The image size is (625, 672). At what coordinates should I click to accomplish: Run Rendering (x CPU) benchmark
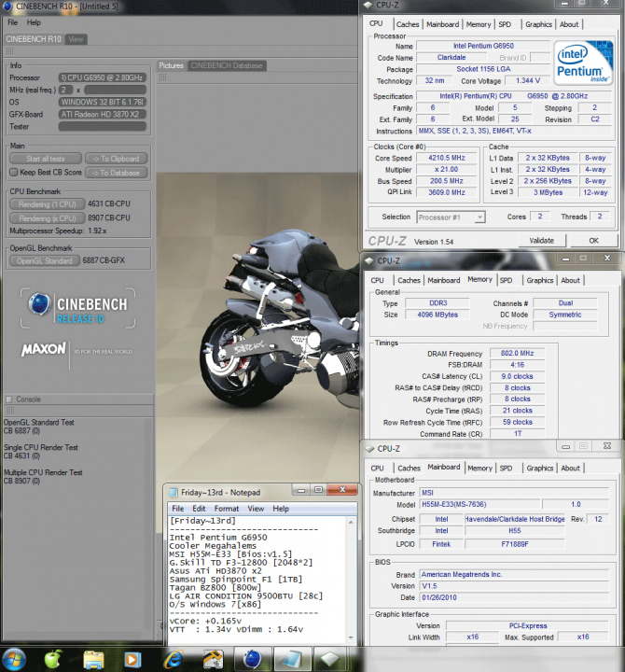(48, 218)
